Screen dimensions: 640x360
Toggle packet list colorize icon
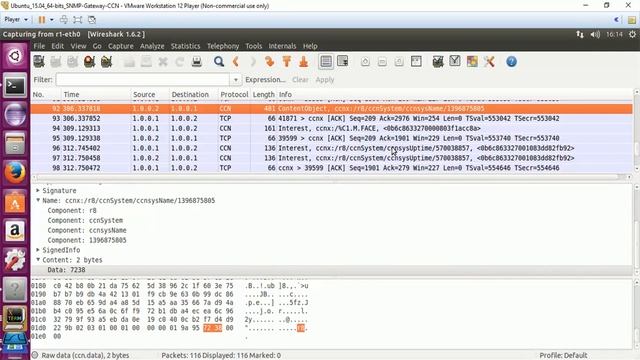point(326,62)
